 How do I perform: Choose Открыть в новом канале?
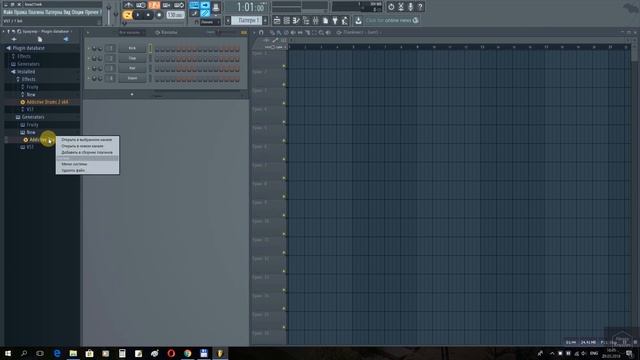point(87,146)
